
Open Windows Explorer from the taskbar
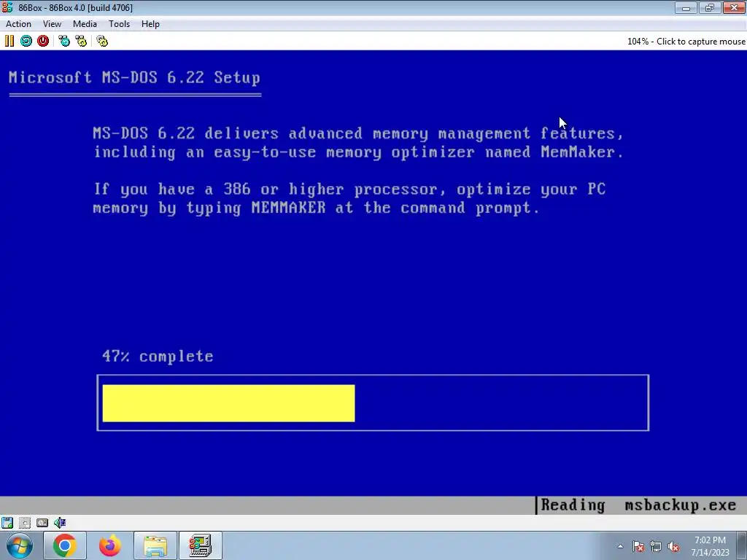point(155,545)
